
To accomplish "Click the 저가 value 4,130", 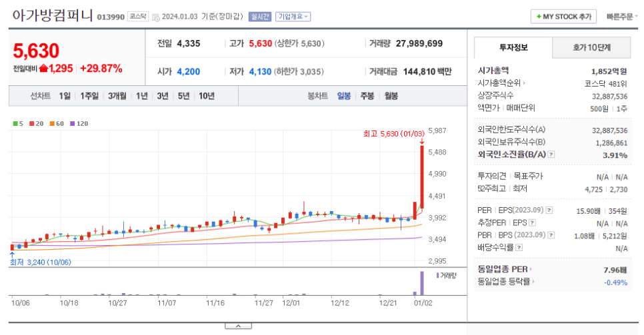I will pos(260,72).
